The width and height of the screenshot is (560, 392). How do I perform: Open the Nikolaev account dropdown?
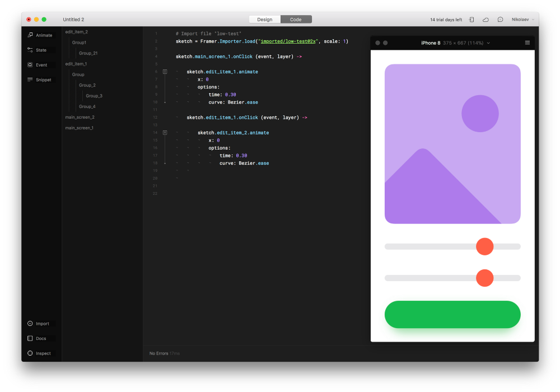[523, 20]
